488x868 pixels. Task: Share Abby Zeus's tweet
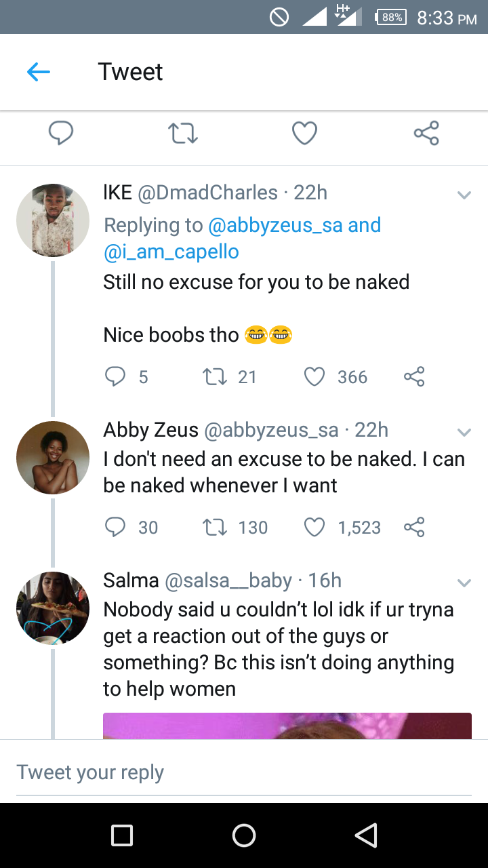point(414,527)
